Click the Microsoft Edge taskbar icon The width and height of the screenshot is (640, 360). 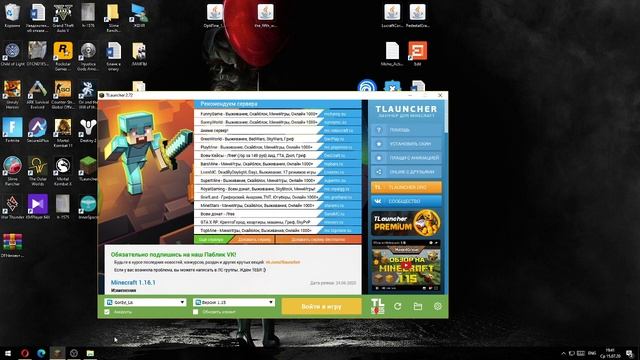point(41,353)
